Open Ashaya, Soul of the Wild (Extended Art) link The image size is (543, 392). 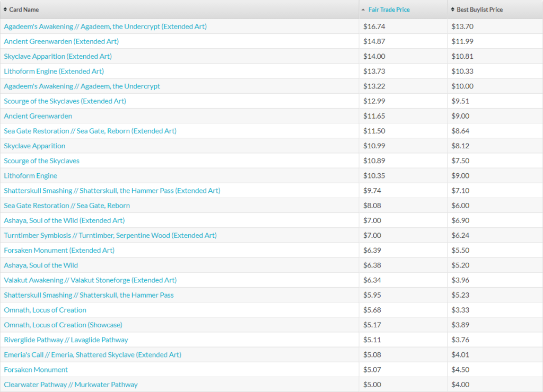pyautogui.click(x=64, y=220)
